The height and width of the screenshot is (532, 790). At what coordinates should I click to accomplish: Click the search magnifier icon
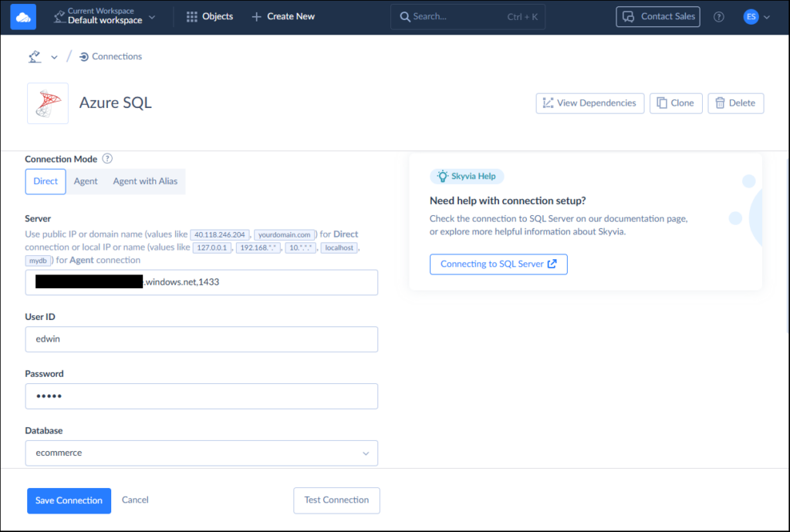[406, 16]
